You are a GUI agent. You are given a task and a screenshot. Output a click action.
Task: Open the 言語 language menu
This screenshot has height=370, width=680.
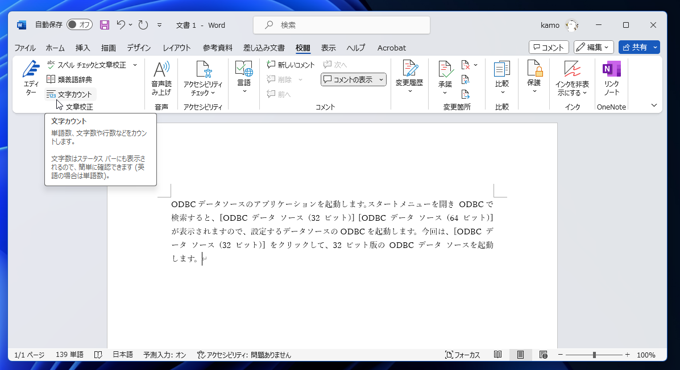pos(244,78)
